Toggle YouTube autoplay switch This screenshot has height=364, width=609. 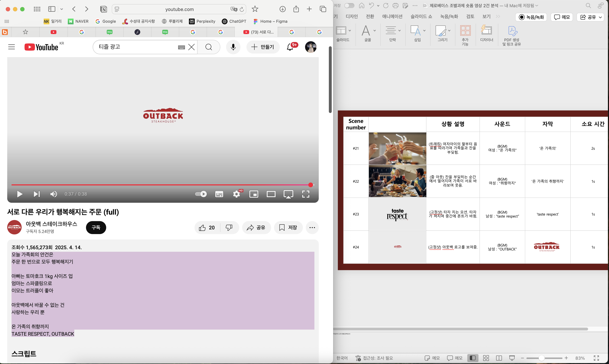tap(201, 194)
